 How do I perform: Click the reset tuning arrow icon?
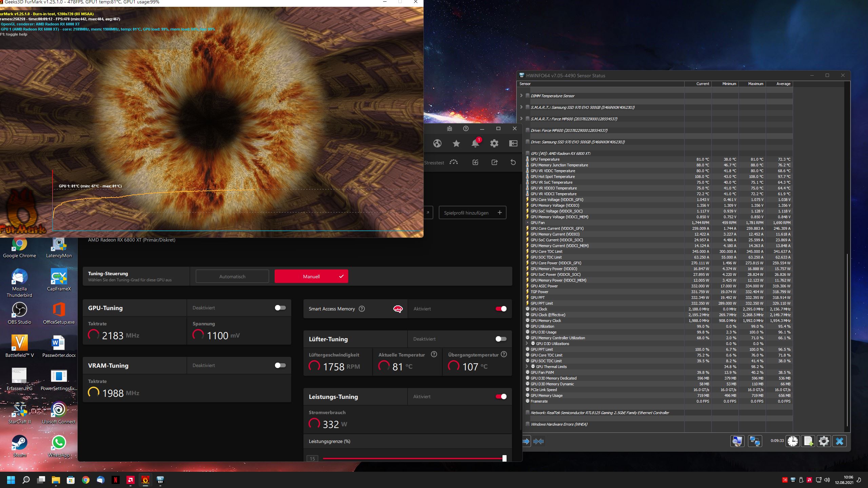pos(513,163)
